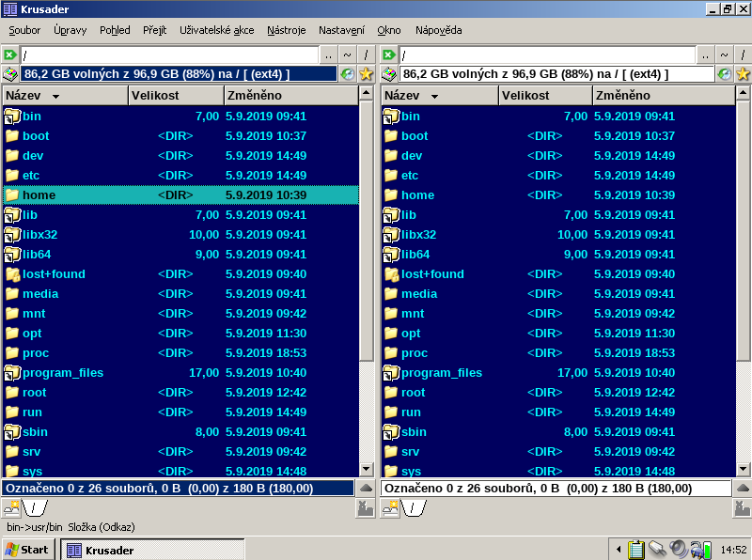Open the Nápověda menu
Screen dimensions: 752x560
(438, 30)
